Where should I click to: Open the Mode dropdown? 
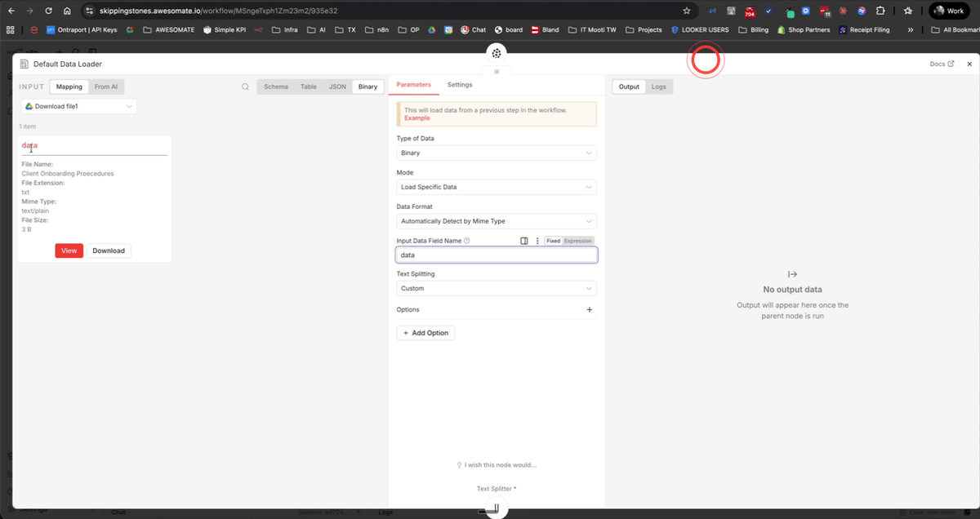(x=497, y=187)
